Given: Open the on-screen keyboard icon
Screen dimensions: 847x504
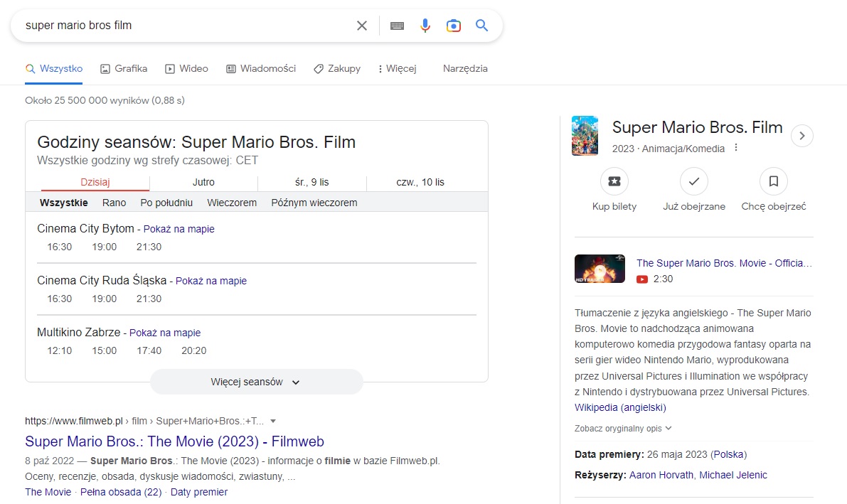Looking at the screenshot, I should (x=397, y=26).
